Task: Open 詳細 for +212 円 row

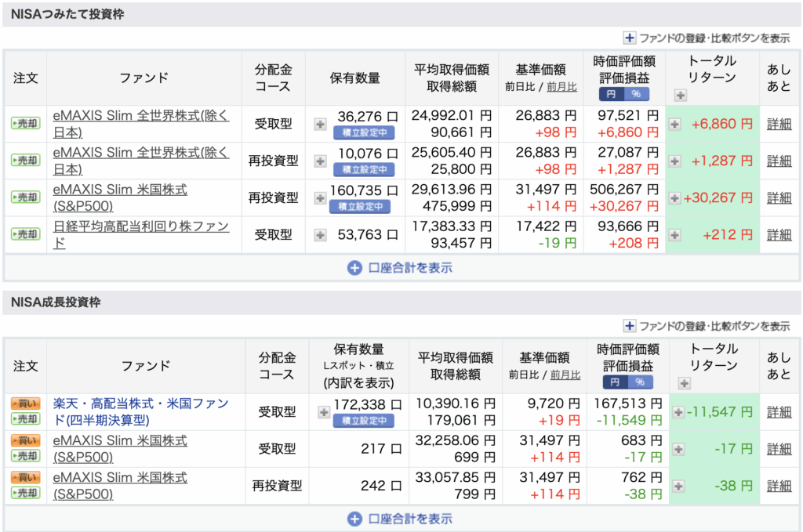Action: pos(779,235)
